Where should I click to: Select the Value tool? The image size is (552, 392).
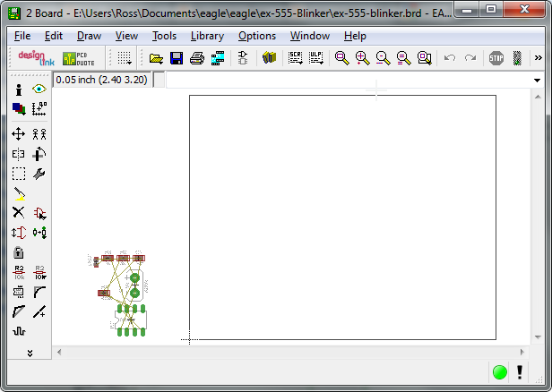39,272
